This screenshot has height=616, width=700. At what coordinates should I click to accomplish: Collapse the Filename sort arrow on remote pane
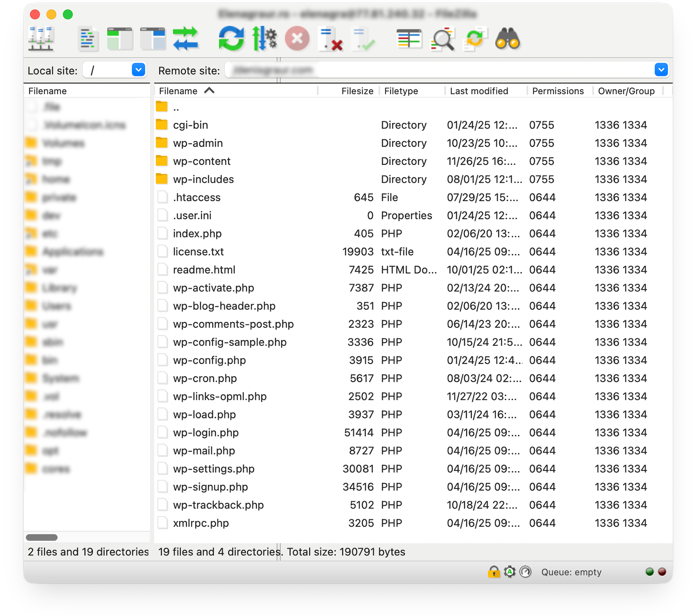coord(210,91)
